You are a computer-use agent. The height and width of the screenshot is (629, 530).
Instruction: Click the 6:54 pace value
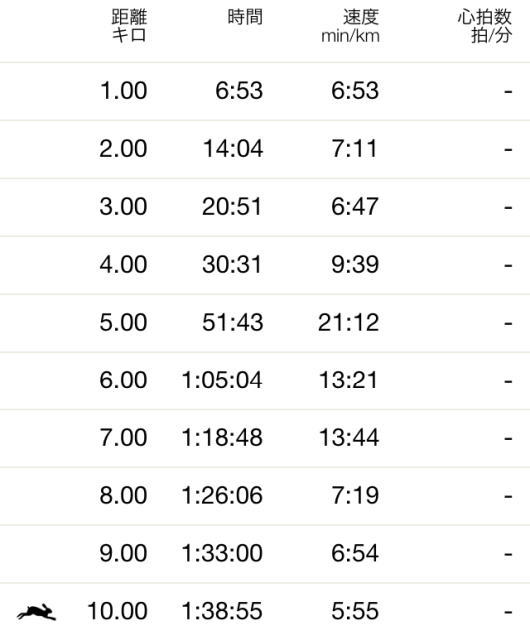pyautogui.click(x=355, y=553)
